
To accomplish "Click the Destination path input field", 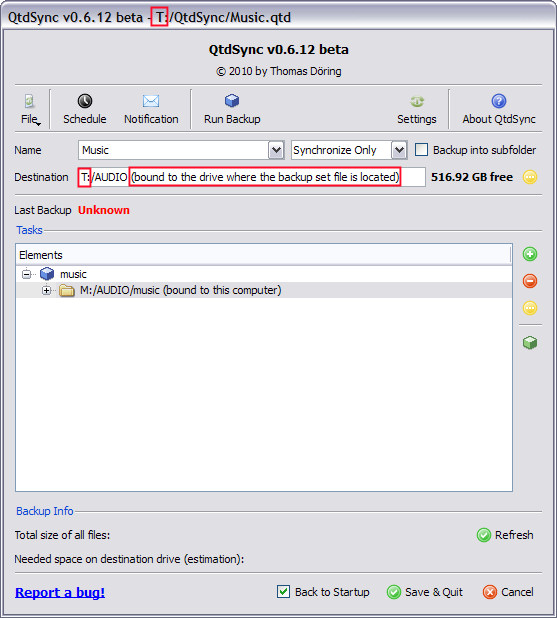I will pos(251,177).
